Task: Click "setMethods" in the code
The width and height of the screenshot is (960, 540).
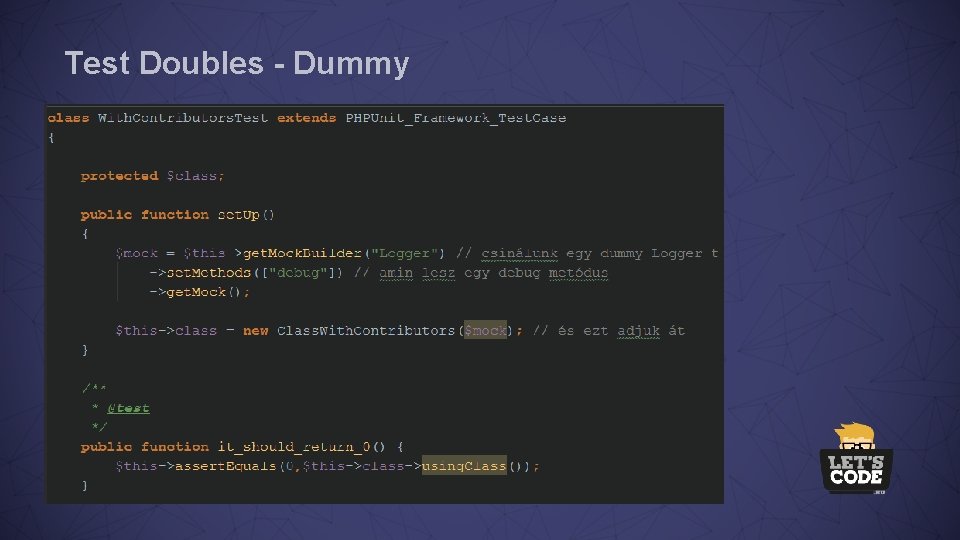Action: point(209,272)
